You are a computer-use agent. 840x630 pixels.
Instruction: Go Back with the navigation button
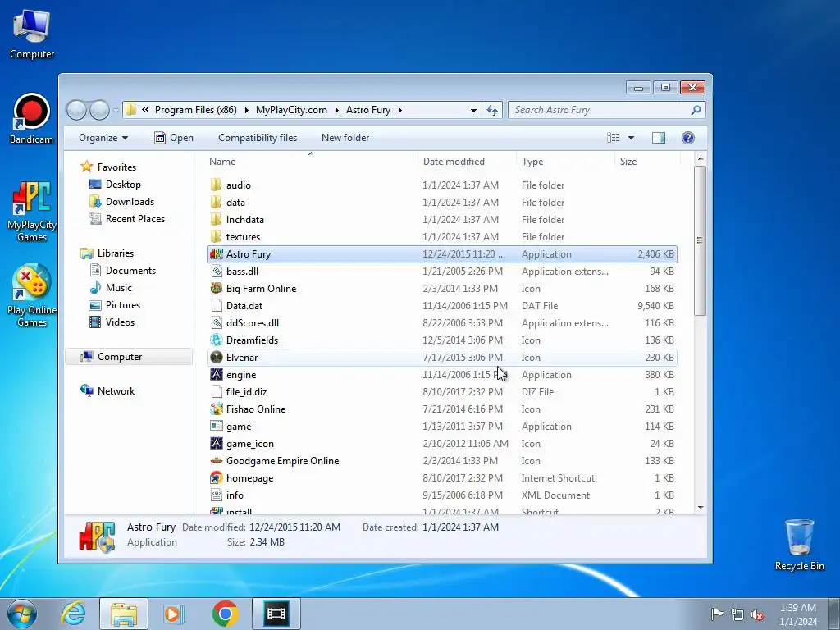coord(76,111)
